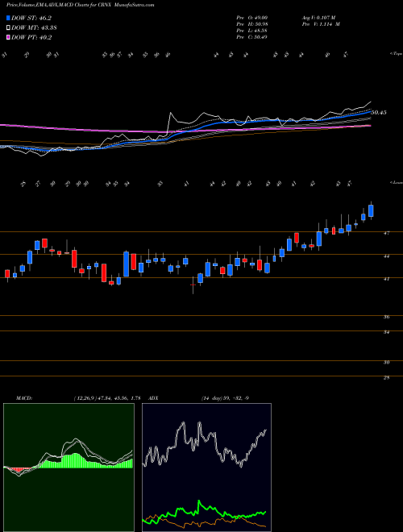Click the 'Pre C: 50.49' value
This screenshot has height=532, width=403.
(252, 37)
